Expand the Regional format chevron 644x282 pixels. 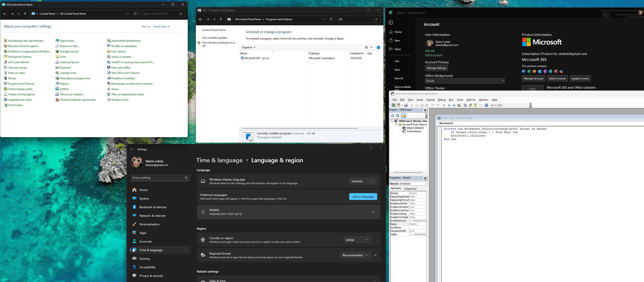375,255
